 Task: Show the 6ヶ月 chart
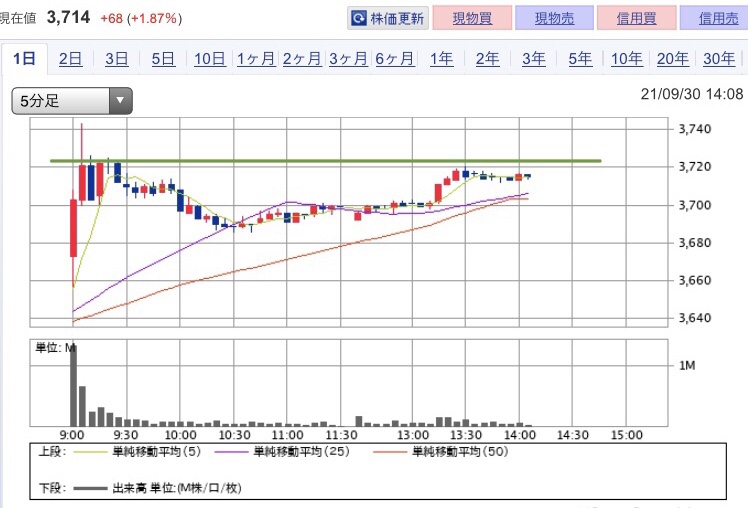(395, 59)
